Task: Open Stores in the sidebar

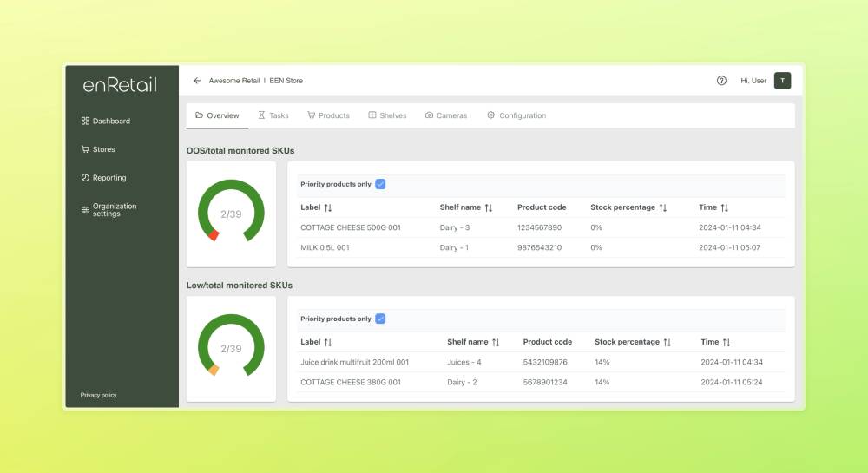Action: [98, 149]
